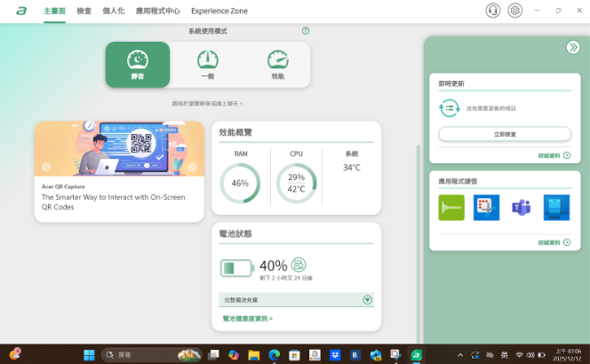Viewport: 590px width, 364px height.
Task: Expand 詳細資料 under 應用程式捷徑
Action: (554, 241)
